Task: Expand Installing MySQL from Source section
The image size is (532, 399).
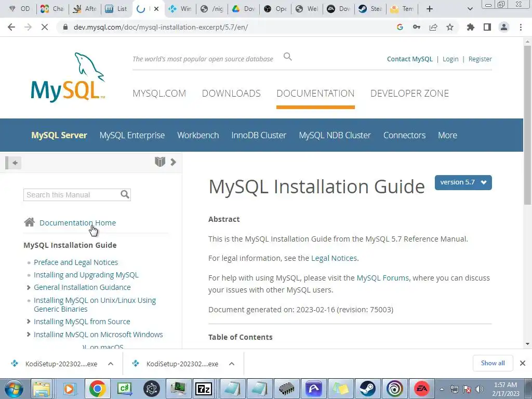Action: 29,321
